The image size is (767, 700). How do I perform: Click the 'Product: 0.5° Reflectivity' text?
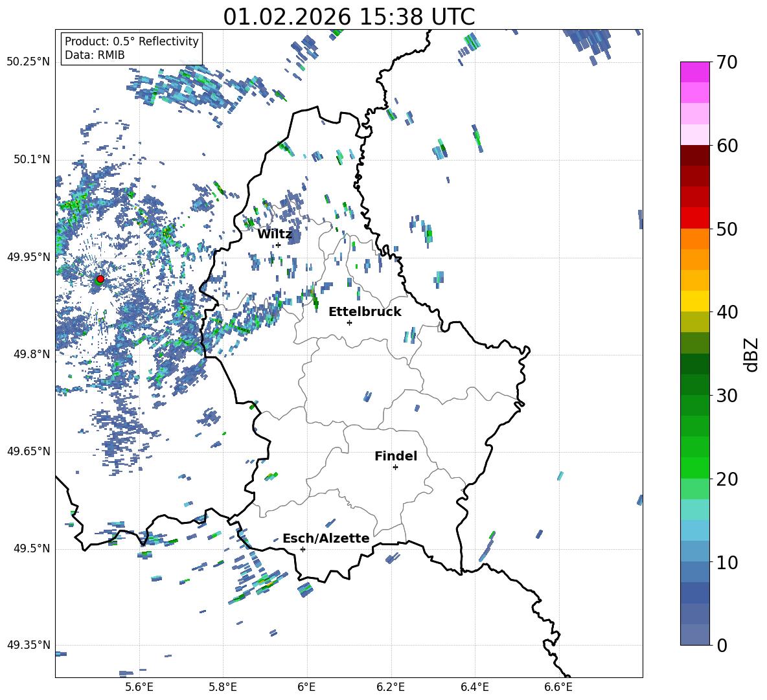pyautogui.click(x=132, y=41)
